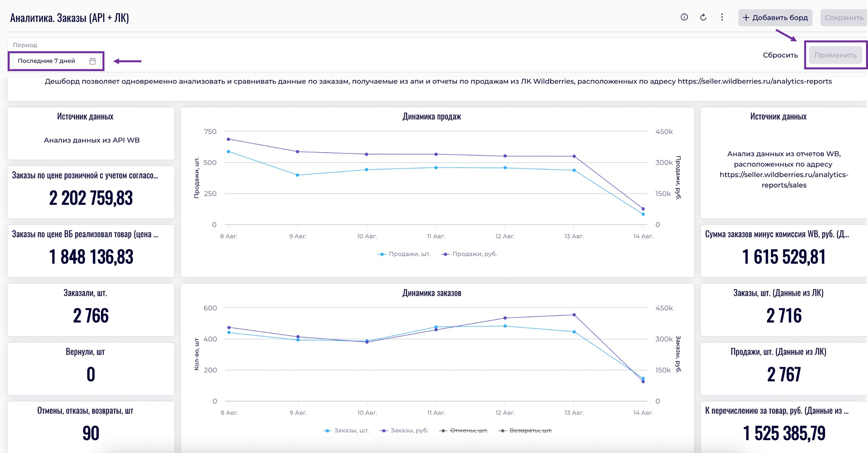Open the three-dot more options menu
868x453 pixels.
click(722, 17)
